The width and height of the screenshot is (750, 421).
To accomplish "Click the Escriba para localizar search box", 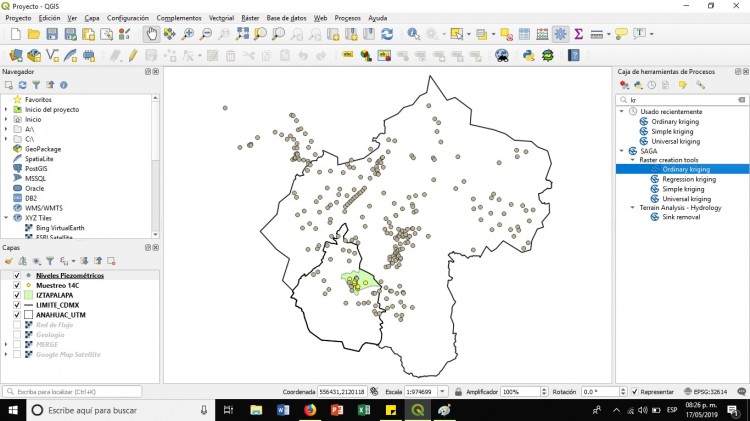I will [72, 392].
